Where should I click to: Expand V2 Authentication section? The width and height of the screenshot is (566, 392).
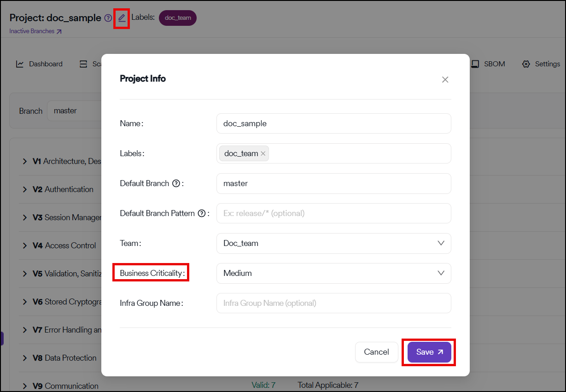25,189
